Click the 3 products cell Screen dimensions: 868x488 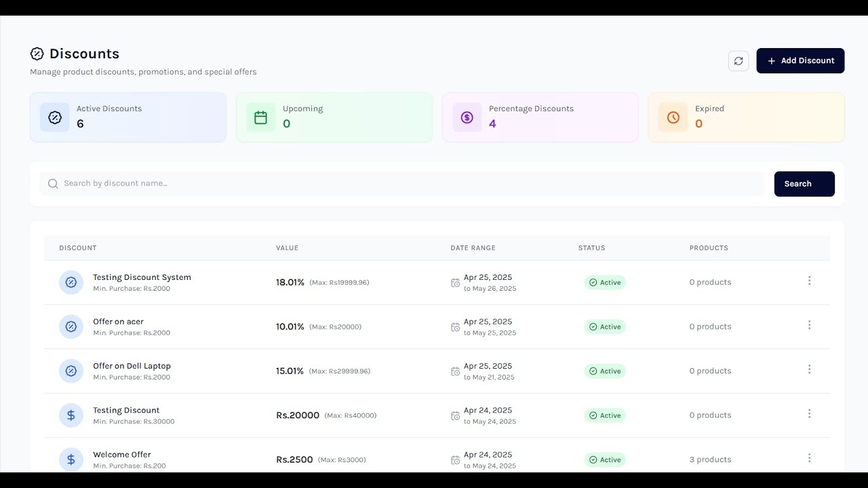pyautogui.click(x=711, y=460)
